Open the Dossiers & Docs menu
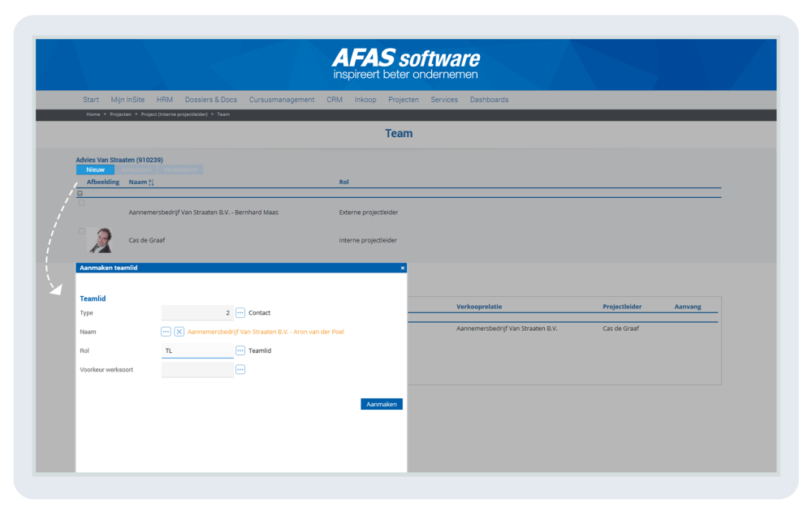Viewport: 812px width, 520px height. click(211, 100)
